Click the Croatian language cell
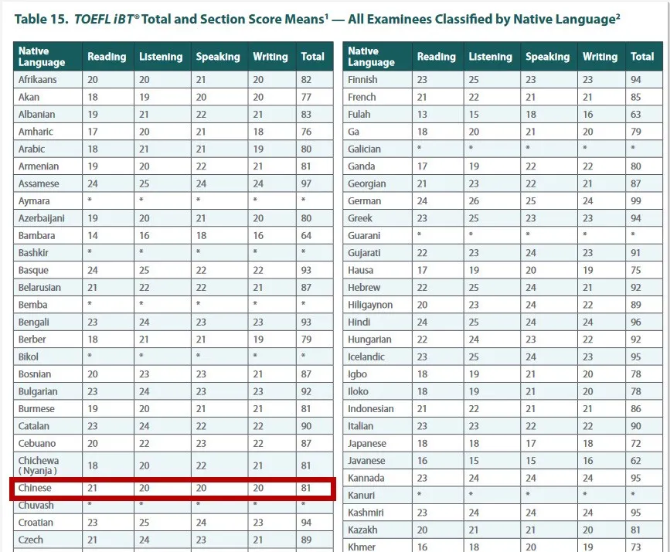 (x=48, y=523)
